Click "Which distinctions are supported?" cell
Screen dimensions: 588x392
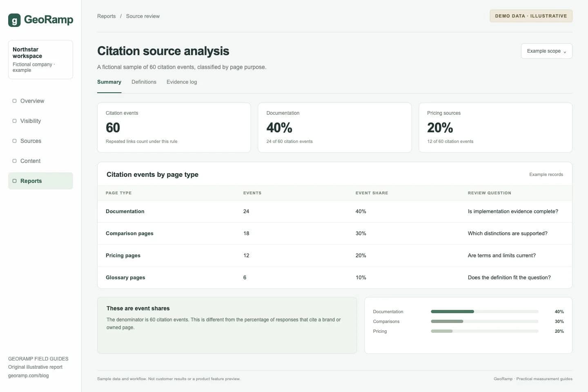pos(508,234)
